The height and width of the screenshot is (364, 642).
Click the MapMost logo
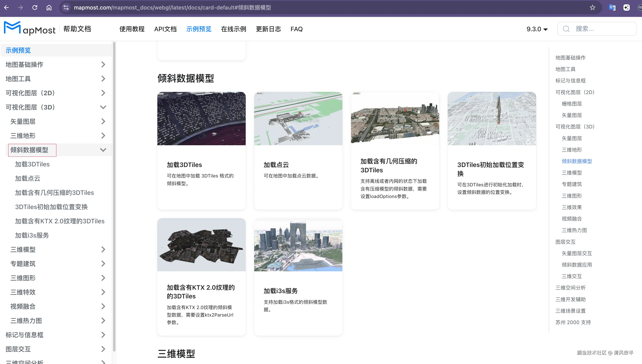tap(29, 29)
